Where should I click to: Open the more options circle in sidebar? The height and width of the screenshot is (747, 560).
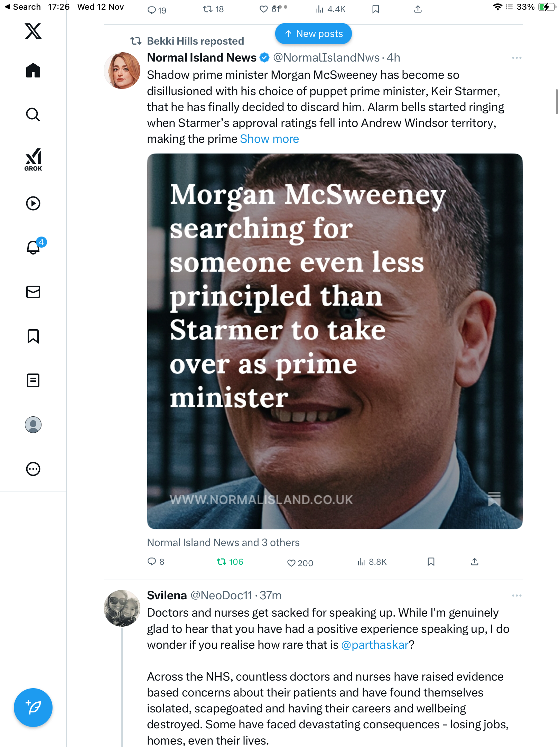[x=33, y=469]
